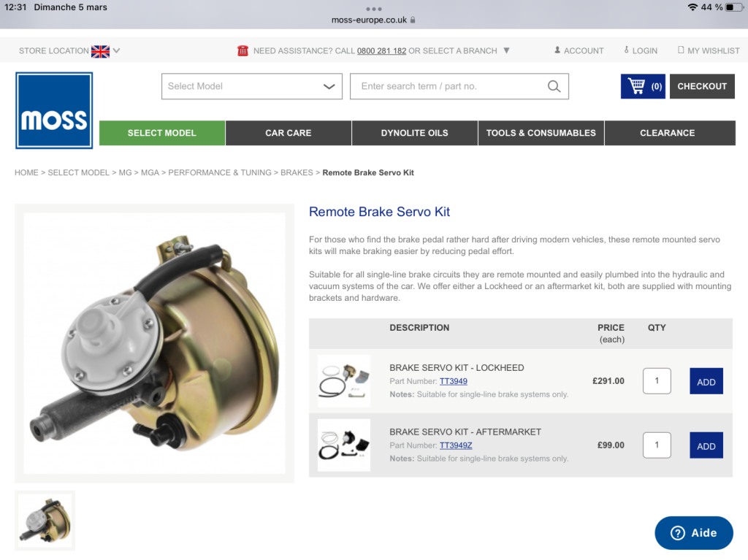Go to SELECT MODEL breadcrumb
The height and width of the screenshot is (560, 748).
tap(79, 173)
